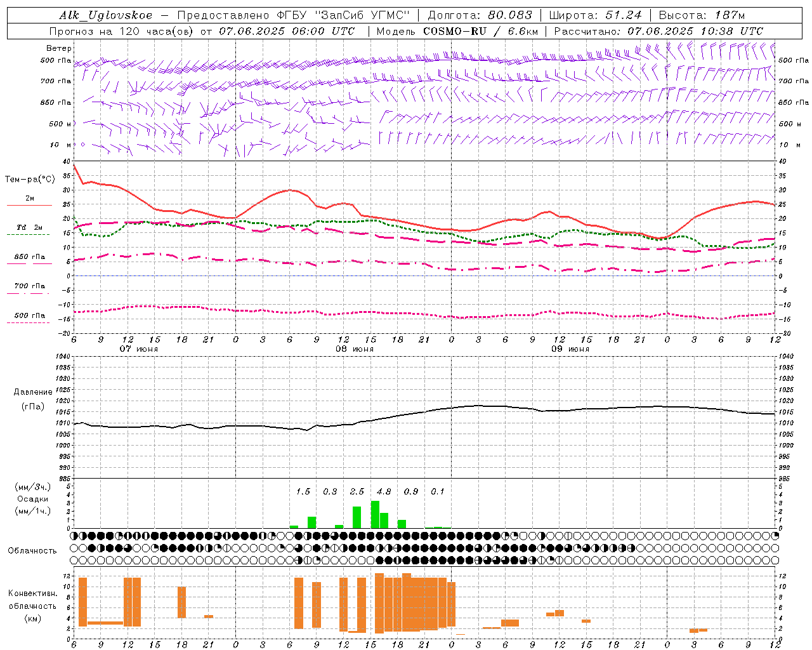Viewport: 812px width, 650px height.
Task: Click the 2.5 precipitation total value
Action: click(x=357, y=491)
